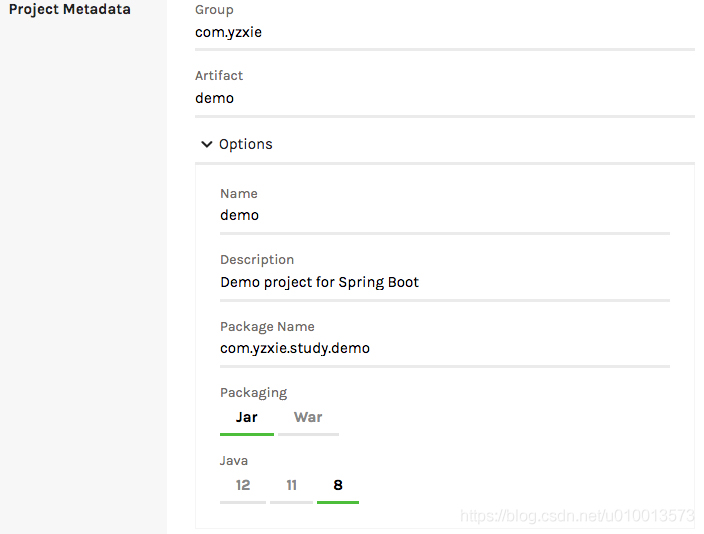Edit the Description text field
Image resolution: width=704 pixels, height=534 pixels.
click(x=444, y=282)
